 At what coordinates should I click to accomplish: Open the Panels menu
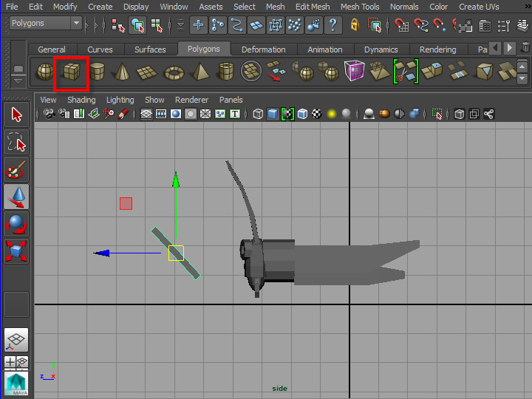coord(231,100)
